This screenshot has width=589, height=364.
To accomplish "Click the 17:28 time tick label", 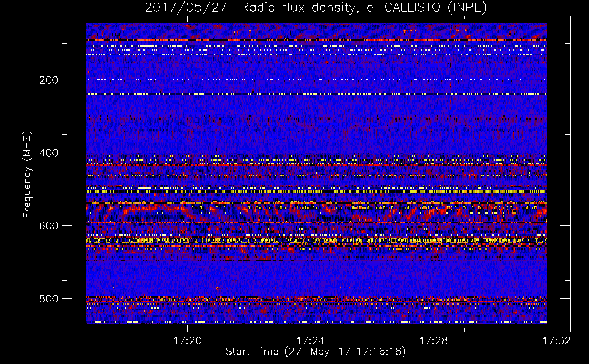I will (x=434, y=341).
